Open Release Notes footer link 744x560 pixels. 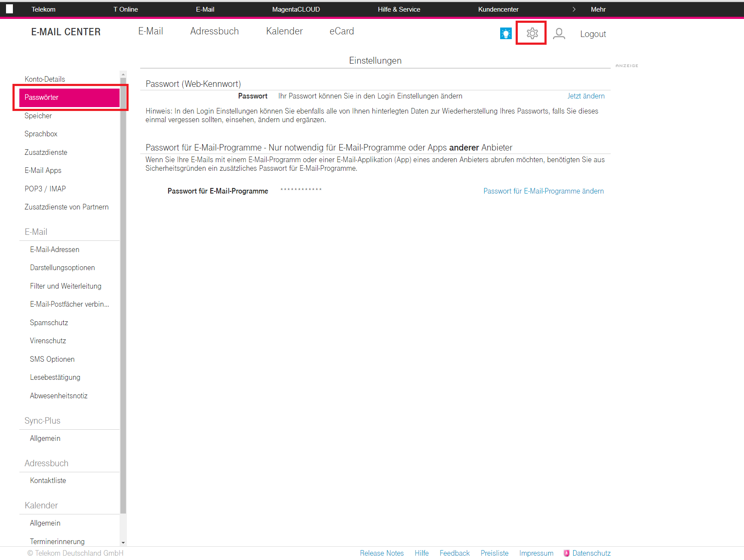tap(382, 553)
